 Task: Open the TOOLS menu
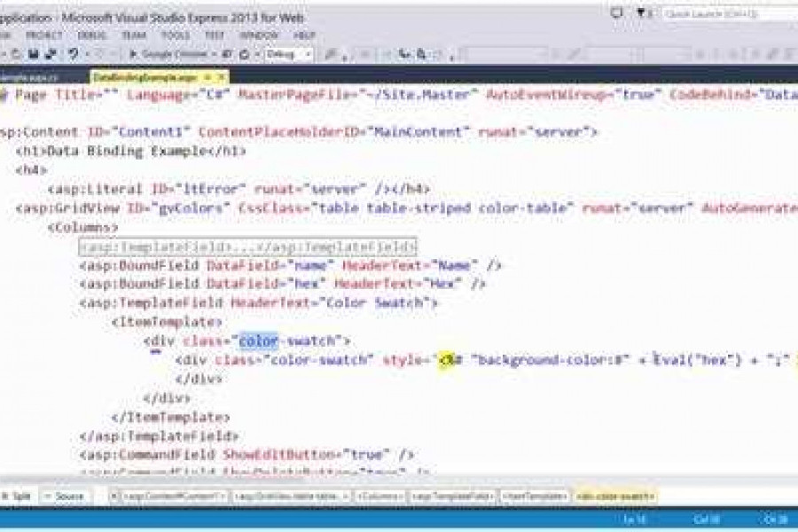(x=176, y=35)
